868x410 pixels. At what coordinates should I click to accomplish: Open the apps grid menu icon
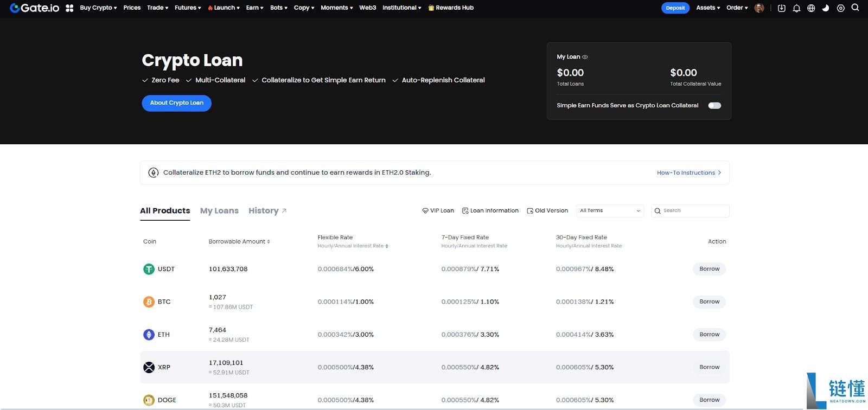click(69, 8)
